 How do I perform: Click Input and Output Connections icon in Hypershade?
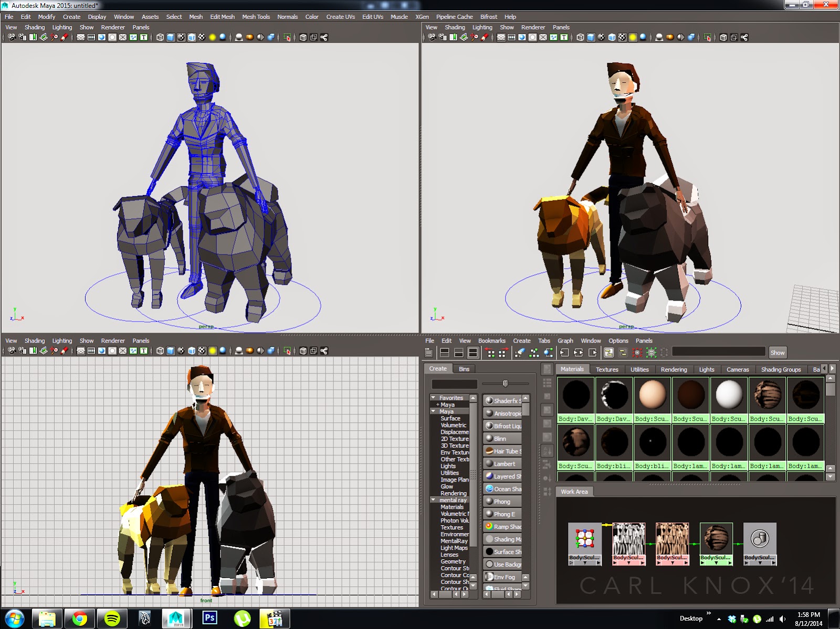click(579, 353)
